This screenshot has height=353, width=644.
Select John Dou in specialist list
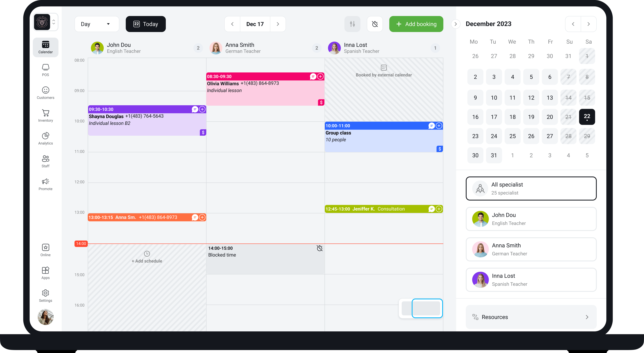pos(531,219)
